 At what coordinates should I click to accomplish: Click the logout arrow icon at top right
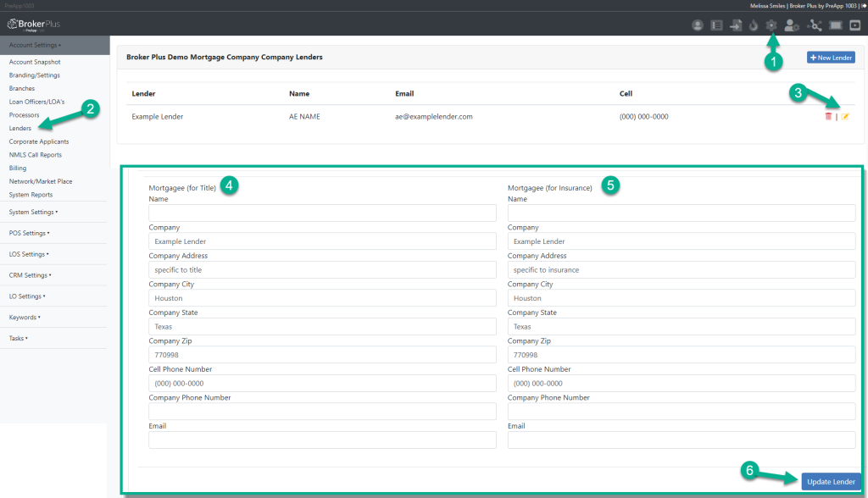(863, 5)
